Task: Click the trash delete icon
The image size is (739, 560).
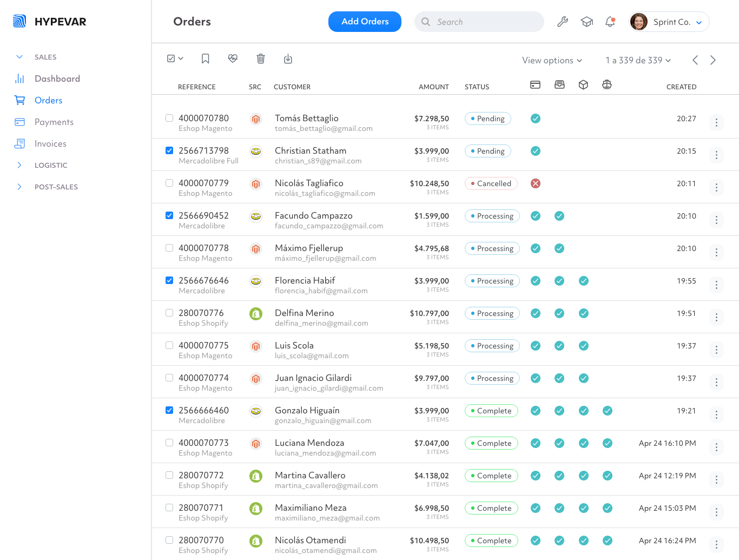Action: click(x=261, y=59)
